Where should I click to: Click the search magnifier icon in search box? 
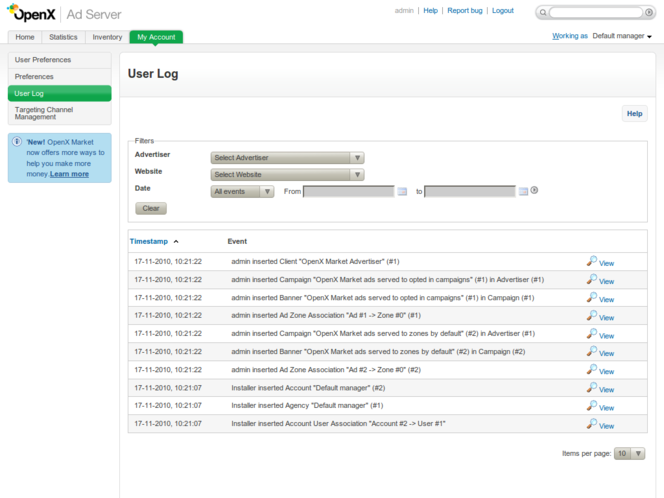(543, 13)
